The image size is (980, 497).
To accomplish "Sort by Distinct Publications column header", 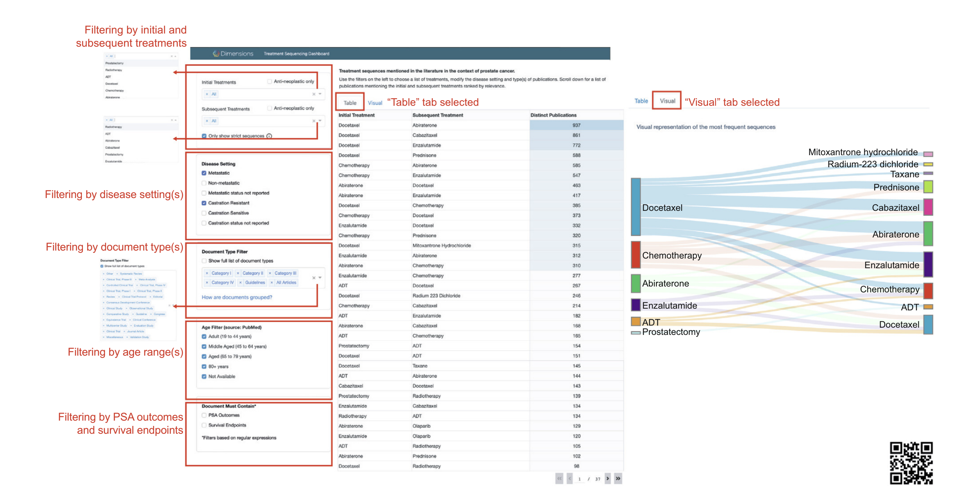I will [554, 115].
